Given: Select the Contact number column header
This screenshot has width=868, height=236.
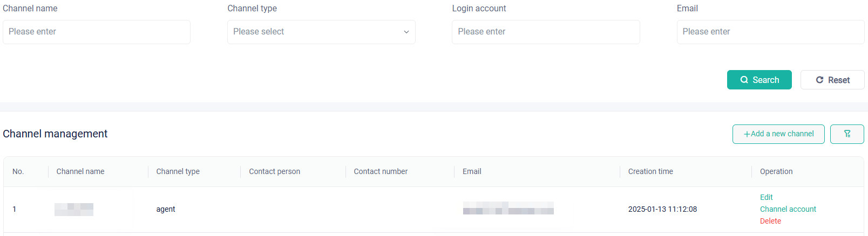Looking at the screenshot, I should (381, 171).
